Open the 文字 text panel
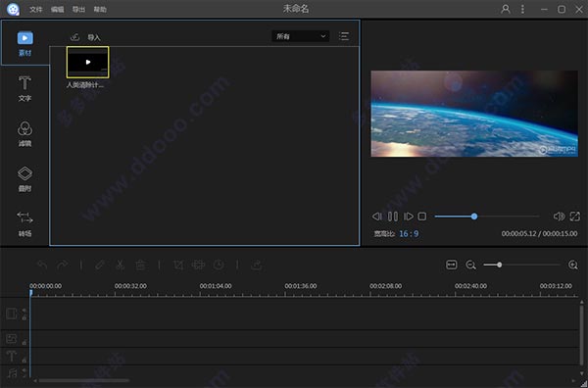This screenshot has height=388, width=588. (24, 88)
